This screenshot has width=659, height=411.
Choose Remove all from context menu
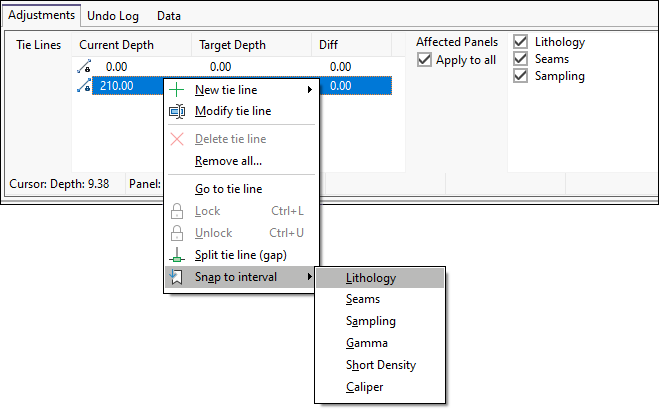(x=228, y=161)
